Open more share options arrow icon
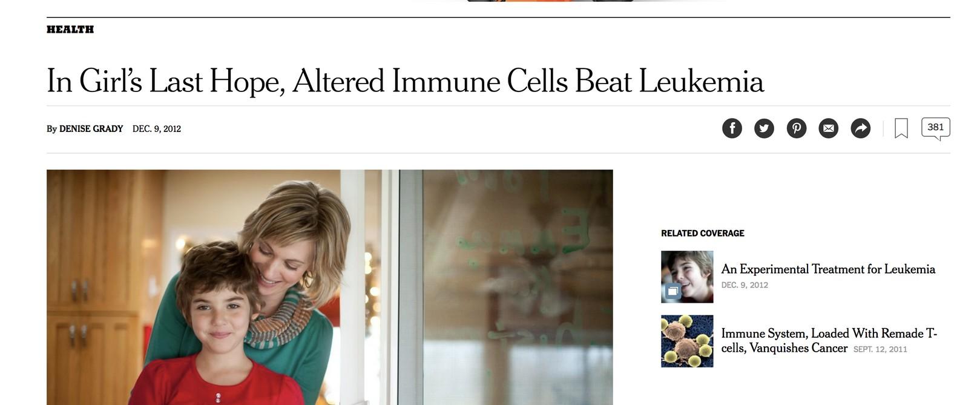 861,128
